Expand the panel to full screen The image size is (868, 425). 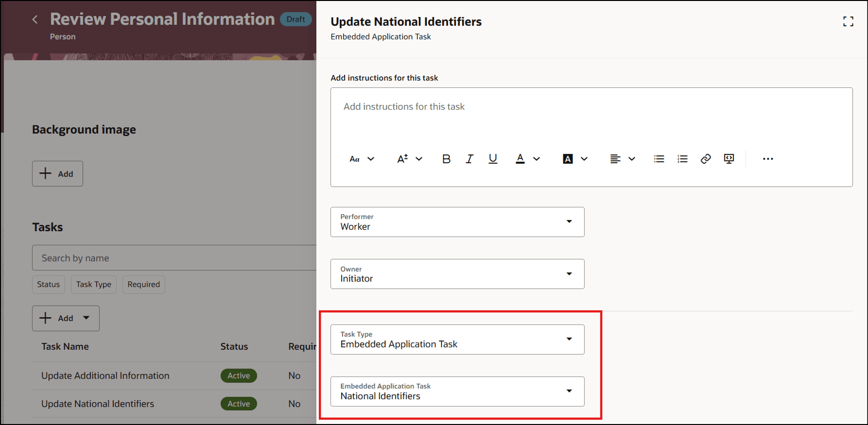(x=848, y=21)
